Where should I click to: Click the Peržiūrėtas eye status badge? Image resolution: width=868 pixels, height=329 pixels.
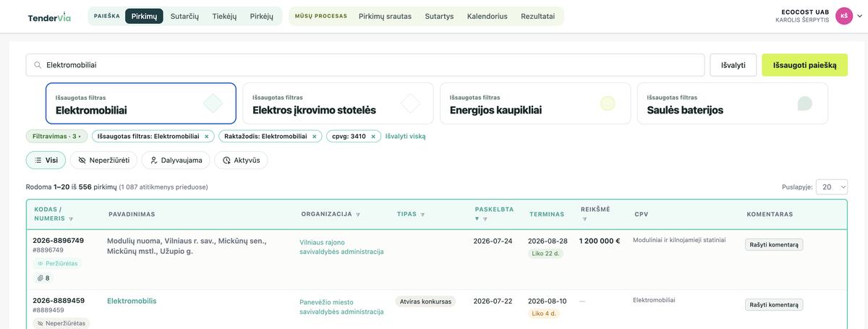pyautogui.click(x=57, y=264)
